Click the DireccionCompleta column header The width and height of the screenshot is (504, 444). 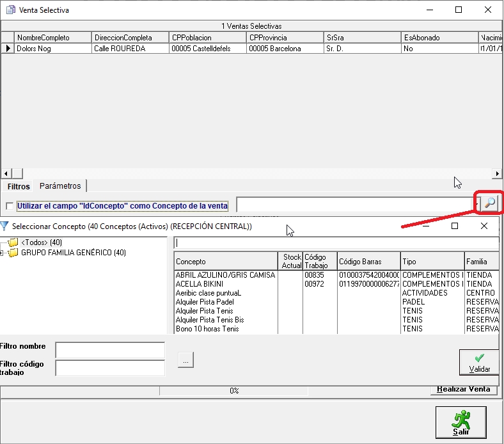(130, 38)
